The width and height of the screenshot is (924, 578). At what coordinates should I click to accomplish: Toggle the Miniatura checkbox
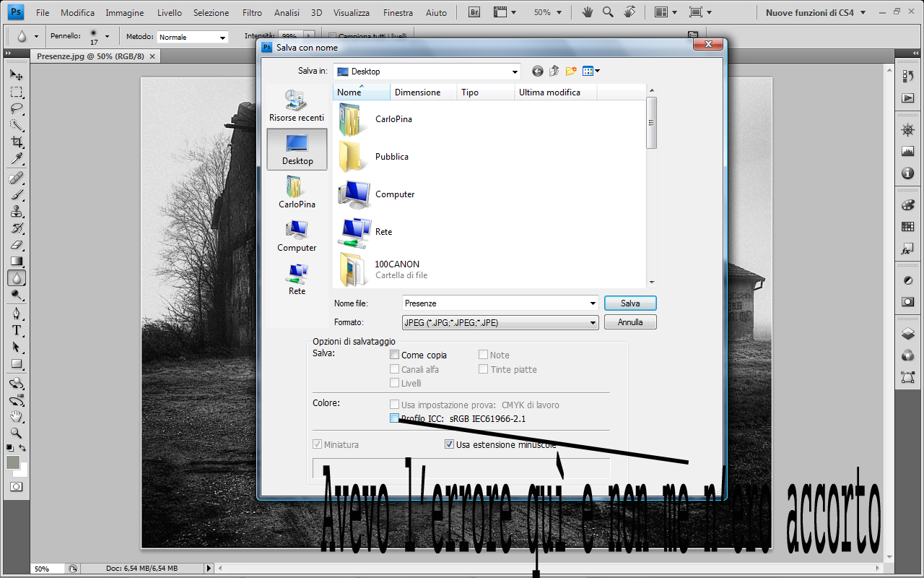coord(317,444)
